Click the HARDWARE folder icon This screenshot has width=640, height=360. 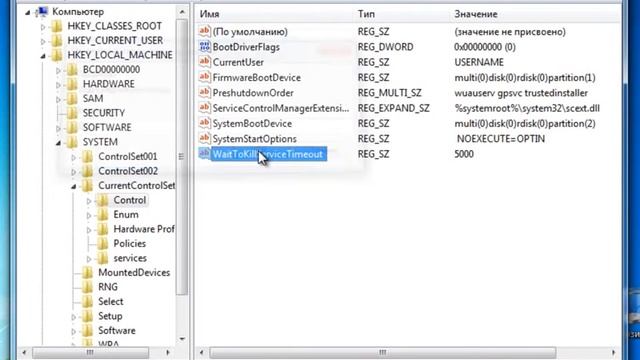click(x=72, y=84)
